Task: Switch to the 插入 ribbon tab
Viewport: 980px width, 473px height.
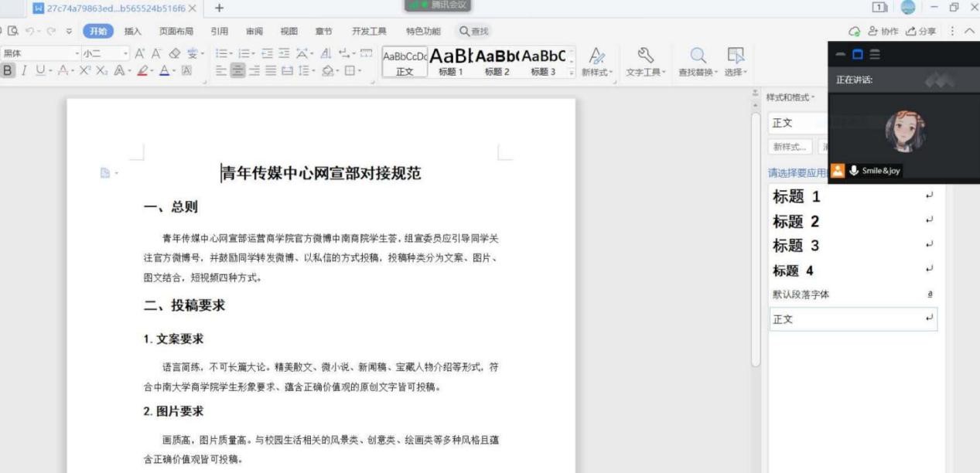Action: [x=133, y=31]
